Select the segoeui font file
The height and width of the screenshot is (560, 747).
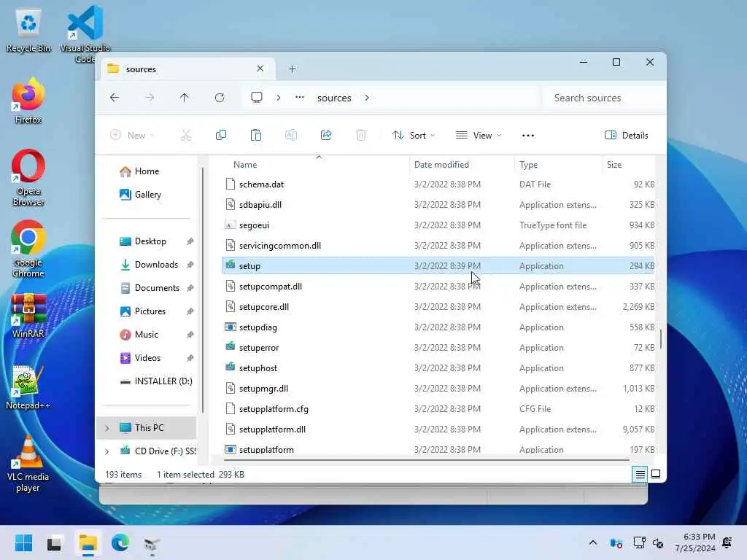(438, 225)
